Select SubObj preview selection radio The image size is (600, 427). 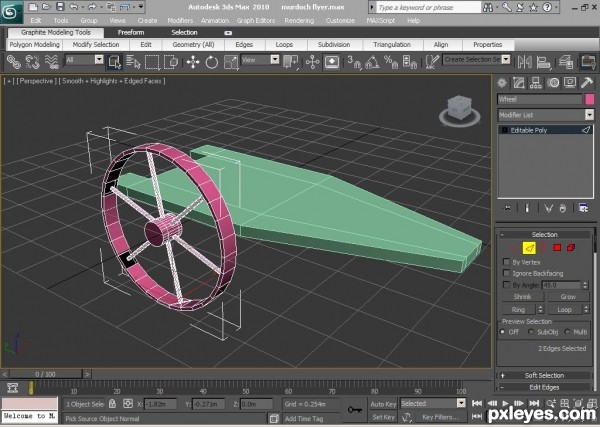tap(531, 332)
